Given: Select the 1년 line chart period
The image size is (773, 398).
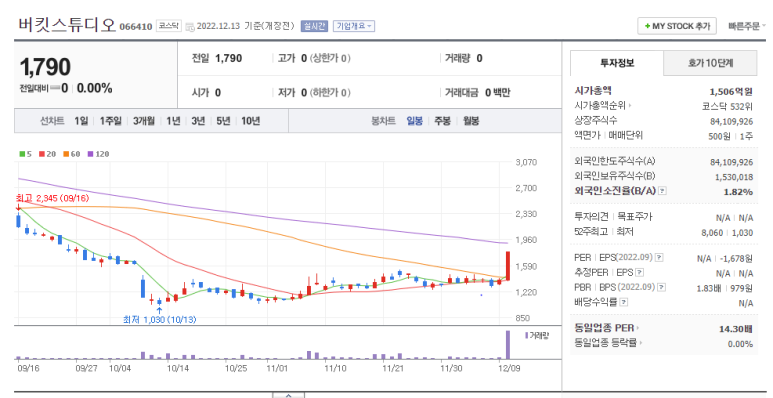Looking at the screenshot, I should 173,121.
